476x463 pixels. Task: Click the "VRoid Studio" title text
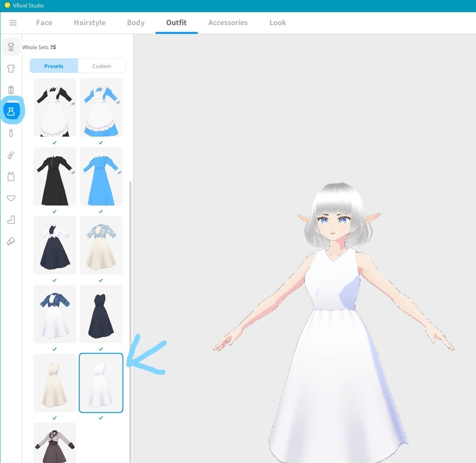[x=28, y=6]
